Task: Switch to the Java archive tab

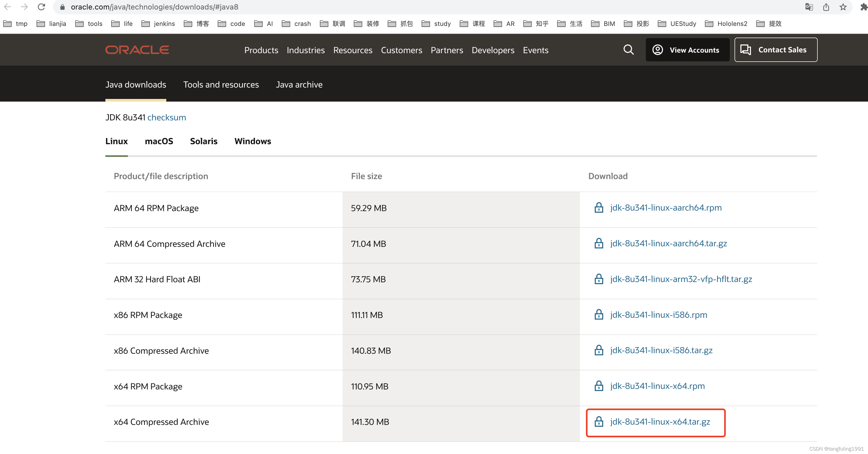Action: pyautogui.click(x=299, y=84)
